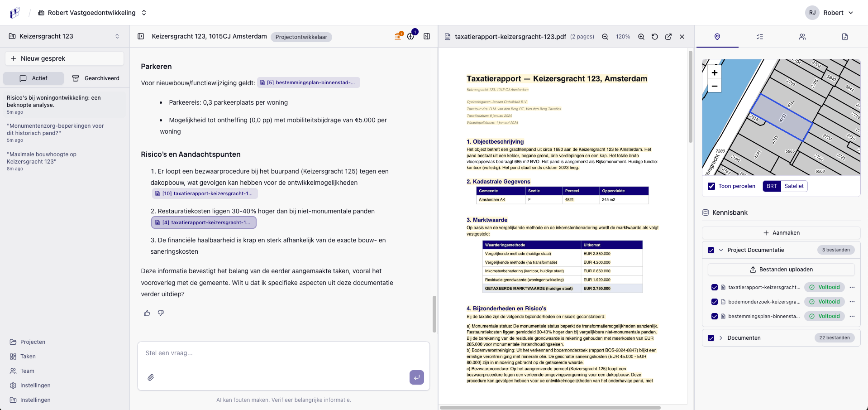Open the PDF in an external window
This screenshot has width=868, height=410.
tap(668, 37)
